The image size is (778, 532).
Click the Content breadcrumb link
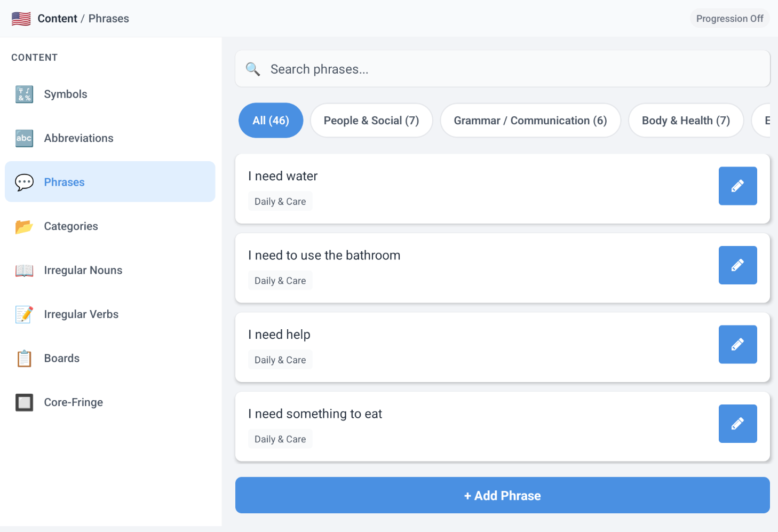[x=57, y=19]
